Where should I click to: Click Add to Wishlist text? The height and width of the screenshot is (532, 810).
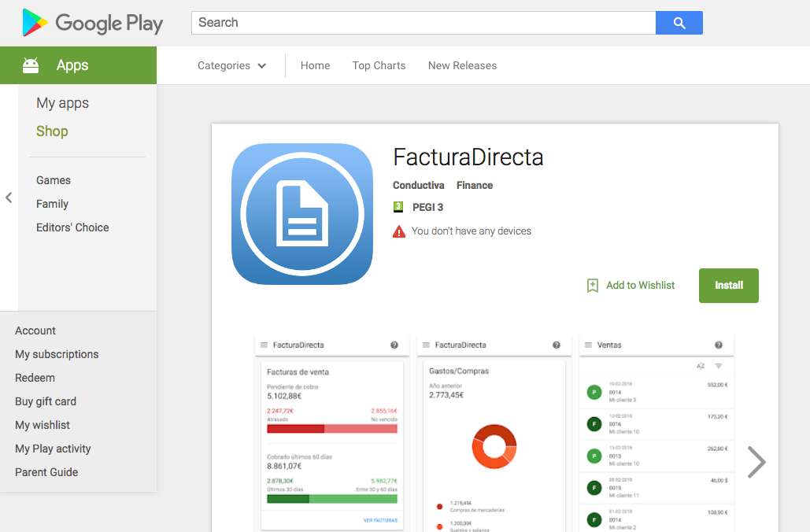point(640,285)
